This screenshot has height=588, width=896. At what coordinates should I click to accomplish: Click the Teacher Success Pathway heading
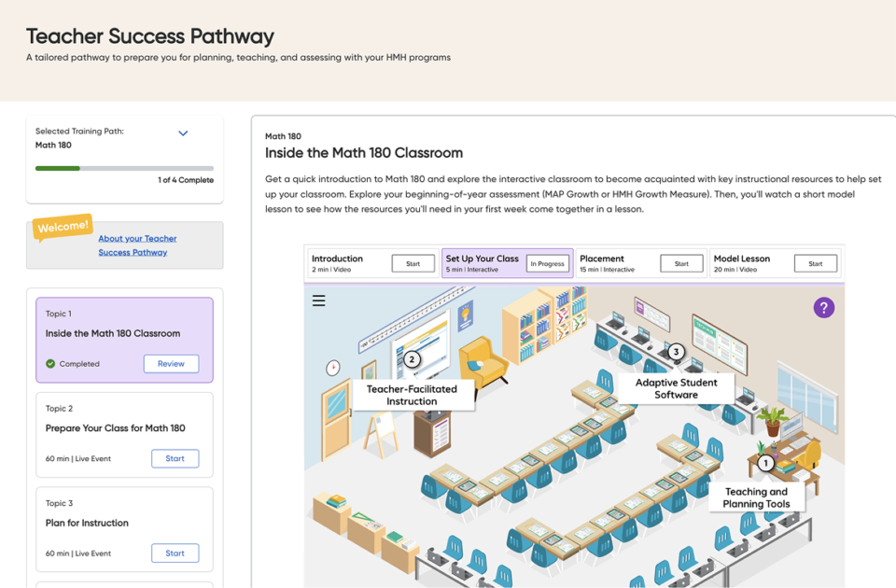150,36
